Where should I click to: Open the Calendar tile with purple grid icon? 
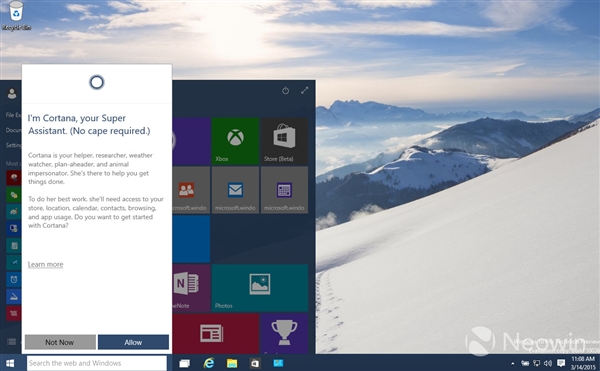284,190
